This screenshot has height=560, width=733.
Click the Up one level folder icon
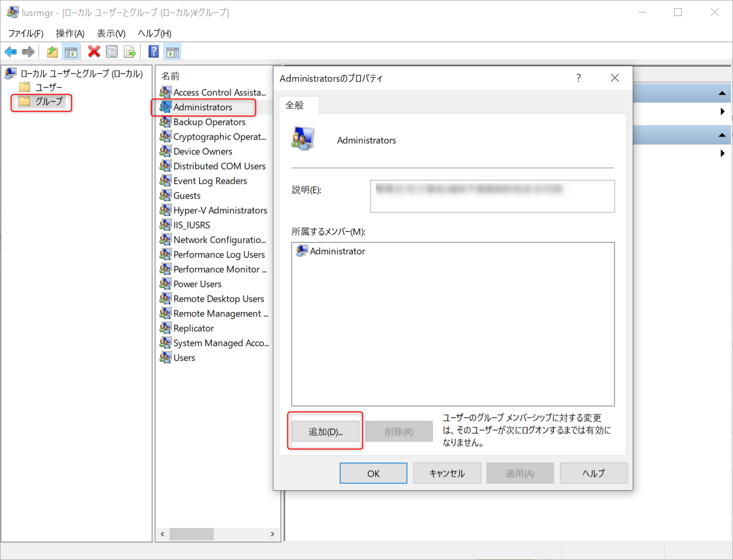[52, 52]
